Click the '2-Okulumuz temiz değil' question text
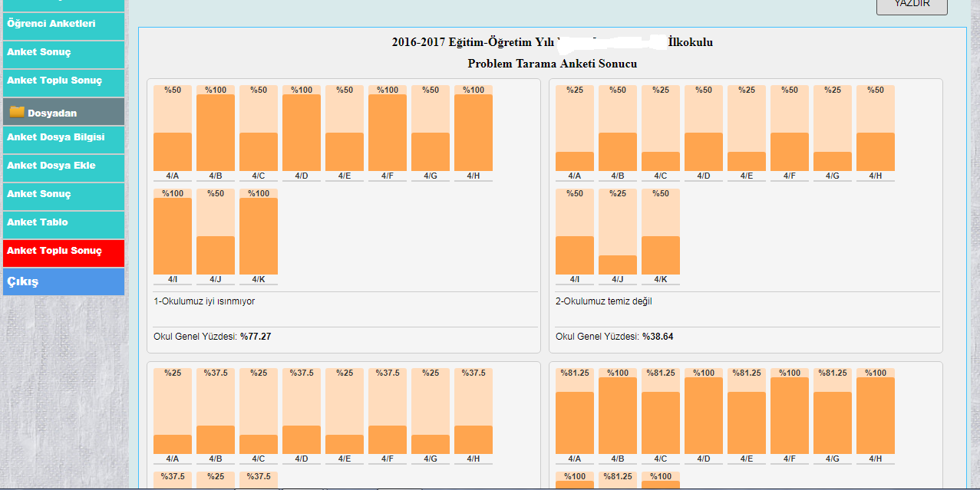The image size is (980, 490). tap(604, 301)
